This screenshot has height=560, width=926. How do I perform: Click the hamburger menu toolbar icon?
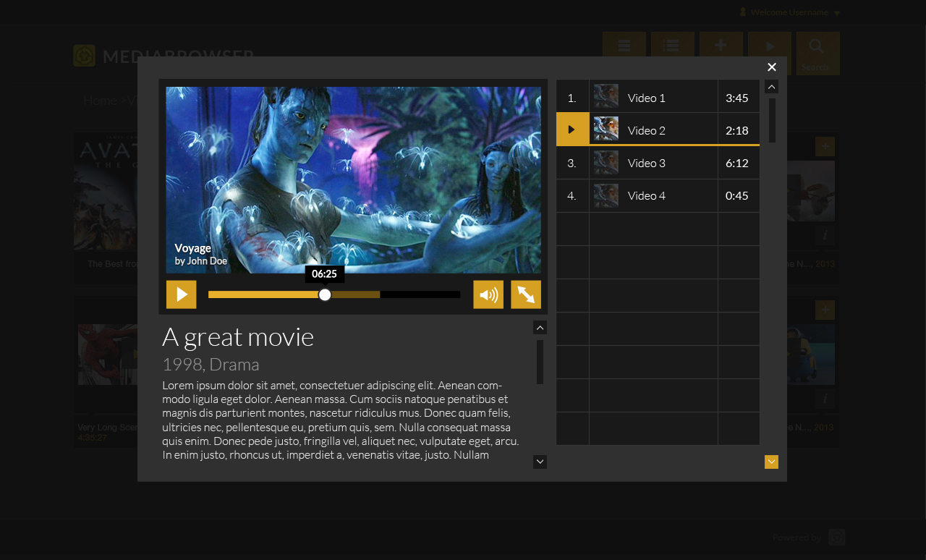(x=624, y=46)
